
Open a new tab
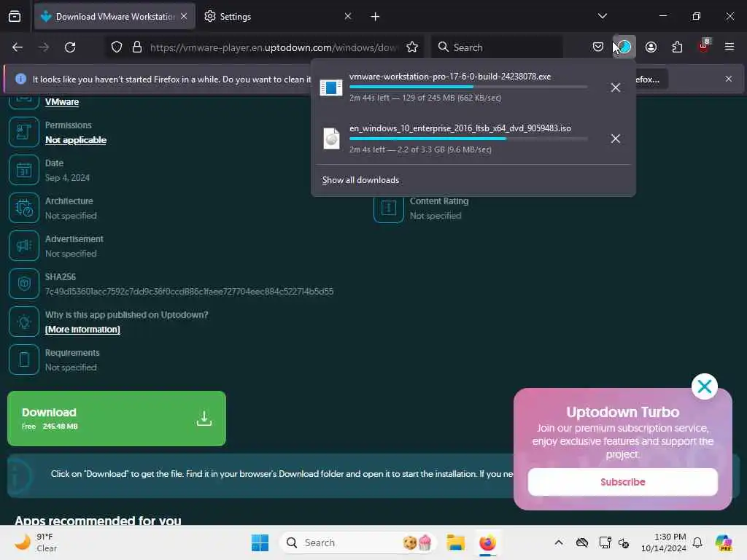coord(375,17)
